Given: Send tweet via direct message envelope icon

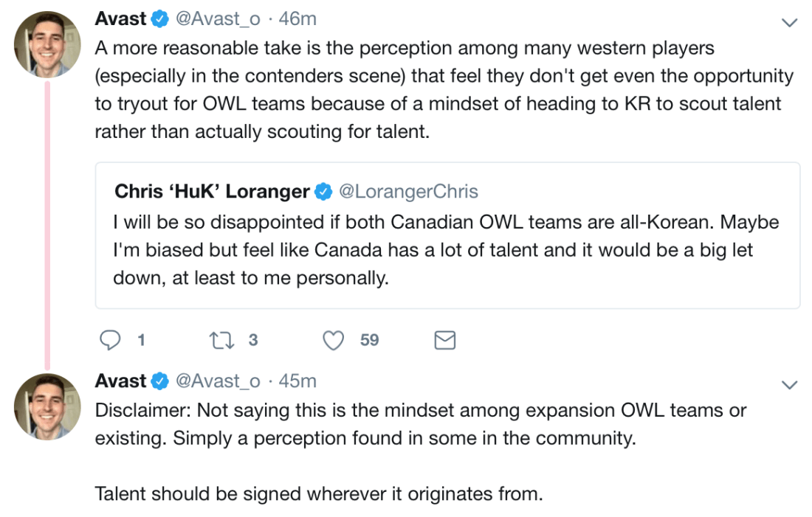Looking at the screenshot, I should (444, 340).
